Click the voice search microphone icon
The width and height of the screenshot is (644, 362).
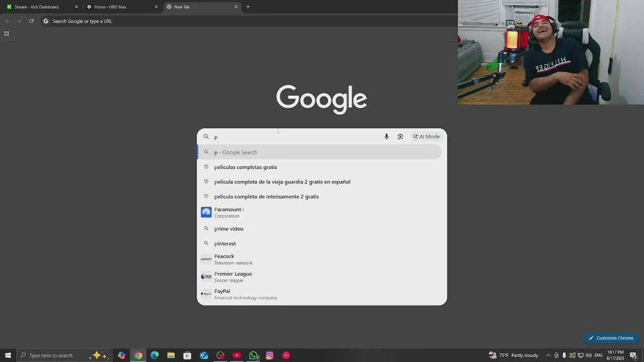click(386, 137)
